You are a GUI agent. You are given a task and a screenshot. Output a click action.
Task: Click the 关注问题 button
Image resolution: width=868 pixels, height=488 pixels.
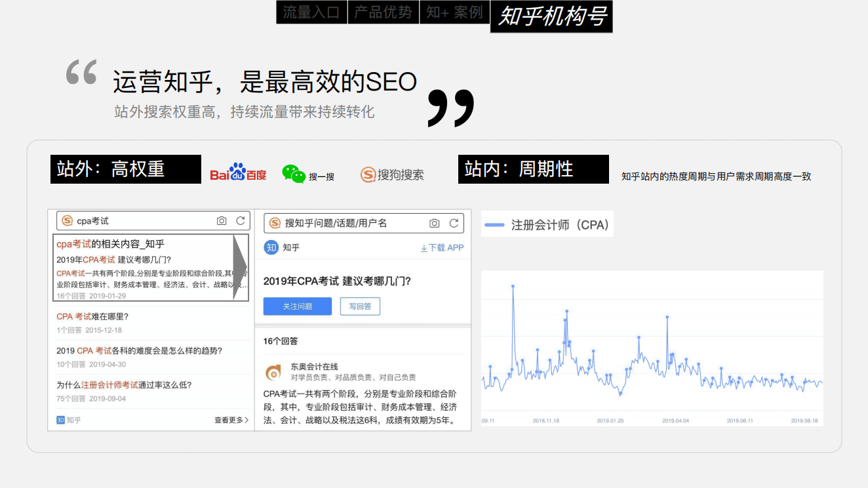(x=298, y=306)
